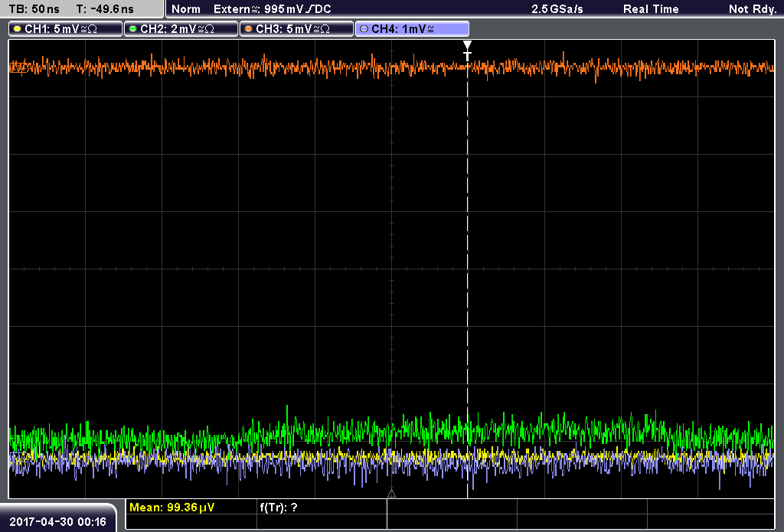Select the CH2 2 mV channel tab

(181, 29)
